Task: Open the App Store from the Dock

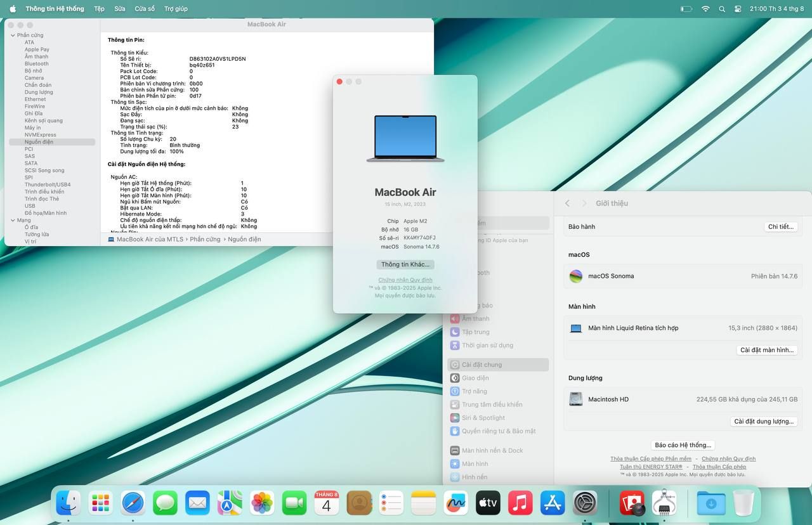Action: click(x=553, y=503)
